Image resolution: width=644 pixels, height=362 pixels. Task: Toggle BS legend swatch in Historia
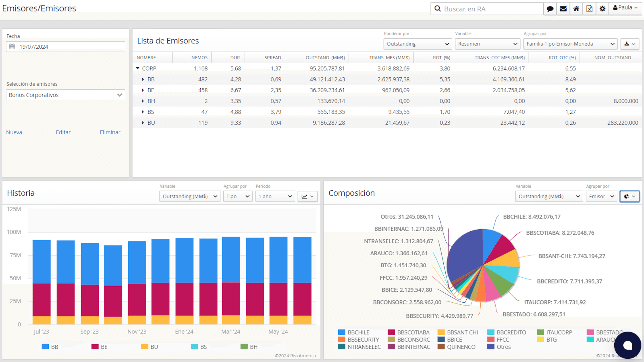tap(194, 347)
